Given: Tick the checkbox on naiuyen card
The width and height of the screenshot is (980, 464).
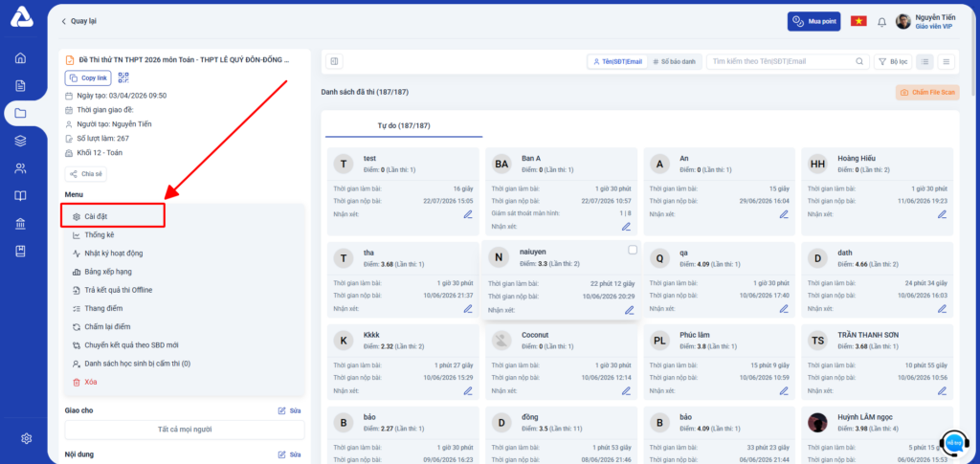Looking at the screenshot, I should click(x=633, y=250).
